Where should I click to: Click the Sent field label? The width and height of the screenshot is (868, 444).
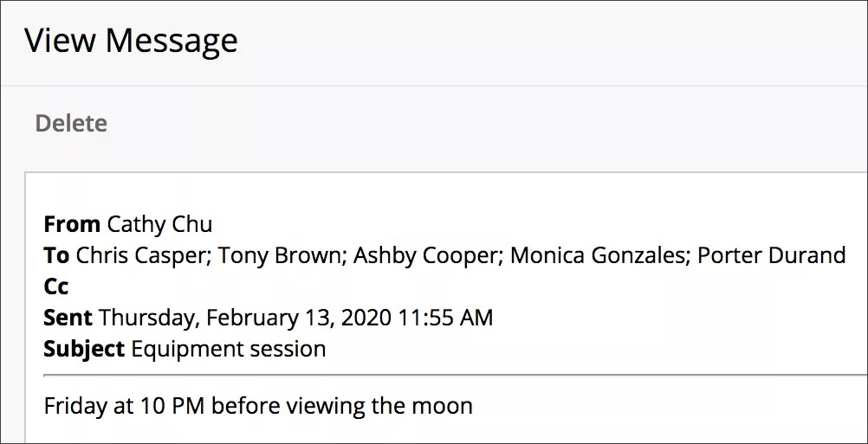pyautogui.click(x=68, y=318)
